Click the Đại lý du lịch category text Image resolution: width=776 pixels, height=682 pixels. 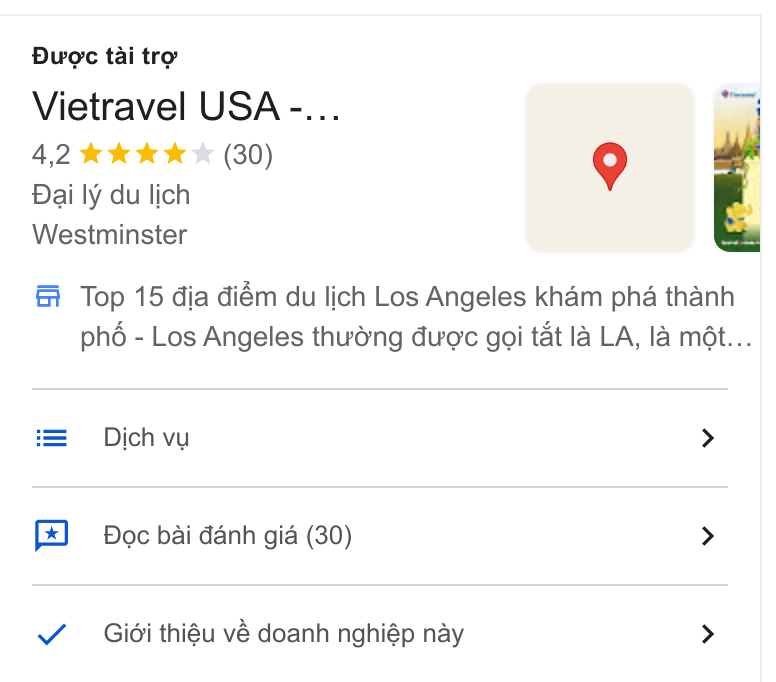[111, 195]
